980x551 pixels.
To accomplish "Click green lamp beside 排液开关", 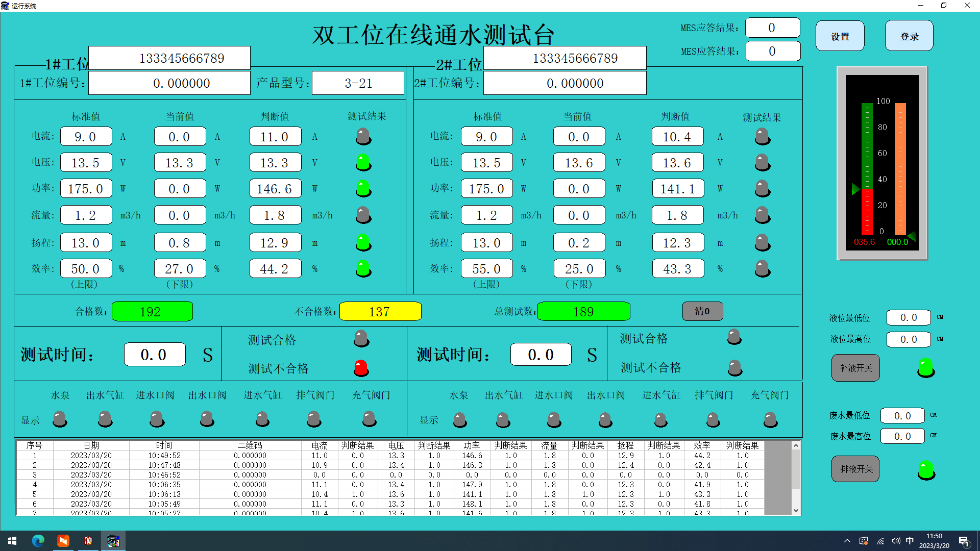I will (925, 469).
